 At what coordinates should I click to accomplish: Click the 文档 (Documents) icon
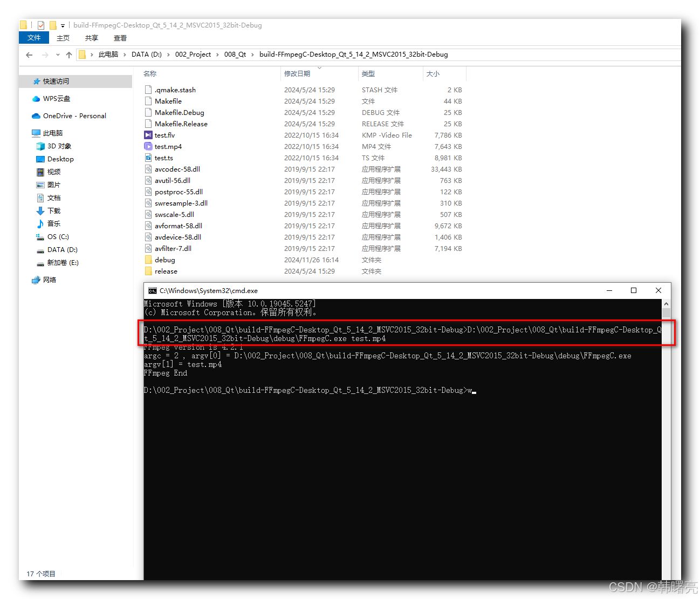(x=40, y=198)
